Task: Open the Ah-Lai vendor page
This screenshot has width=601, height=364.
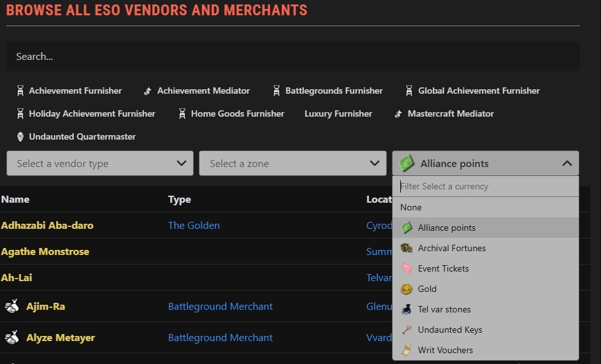Action: (x=17, y=278)
